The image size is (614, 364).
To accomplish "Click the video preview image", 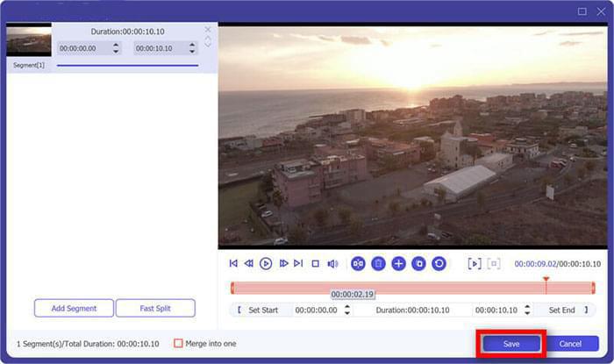I will (413, 136).
